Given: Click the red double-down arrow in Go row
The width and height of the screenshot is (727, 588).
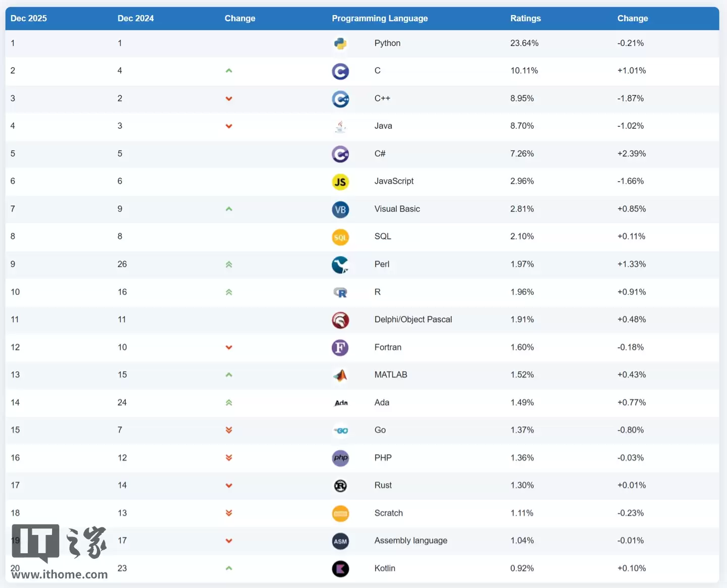Looking at the screenshot, I should coord(229,430).
